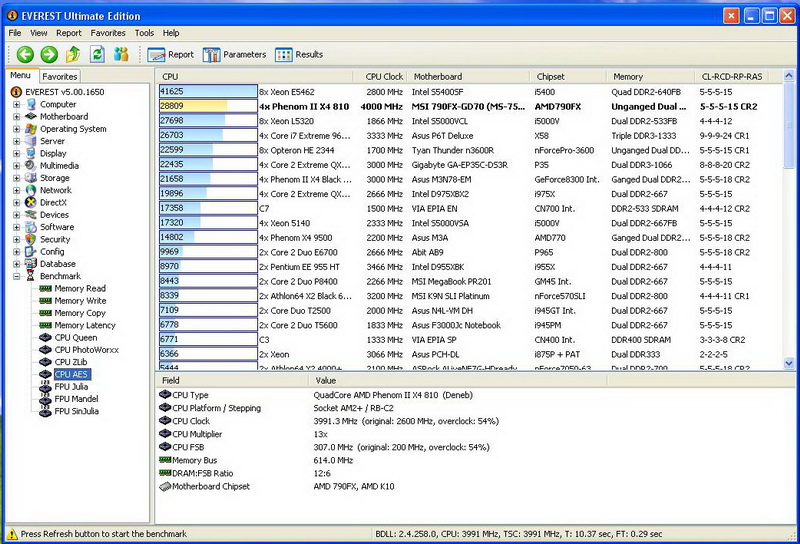Click the 26703 score bar
800x544 pixels.
[208, 135]
